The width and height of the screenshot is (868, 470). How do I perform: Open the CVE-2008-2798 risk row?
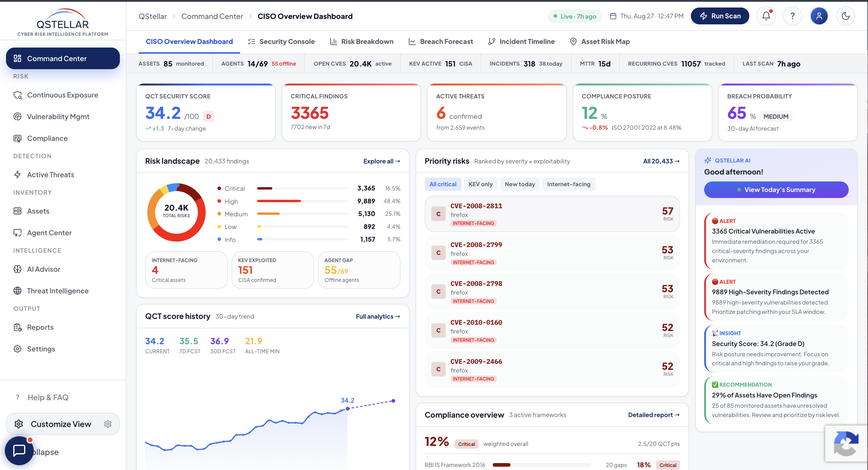click(x=552, y=292)
